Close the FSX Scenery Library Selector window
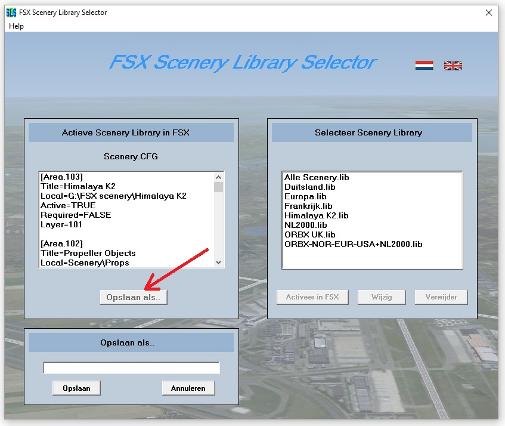505x426 pixels. click(489, 13)
